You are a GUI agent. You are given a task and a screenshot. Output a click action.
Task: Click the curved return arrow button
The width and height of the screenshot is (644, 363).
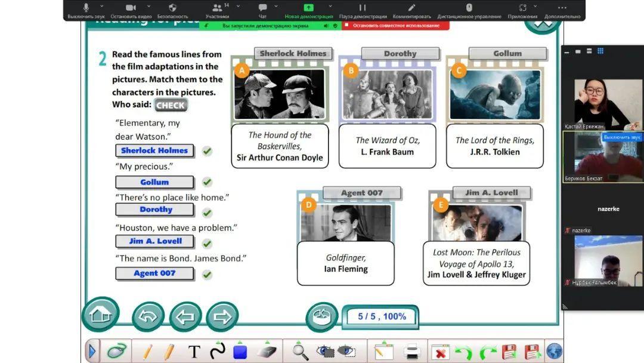148,316
